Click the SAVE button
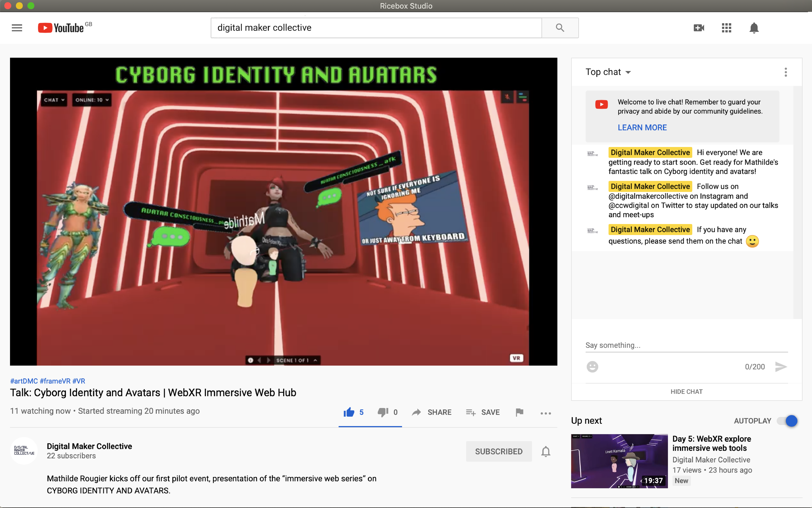Image resolution: width=812 pixels, height=508 pixels. point(483,412)
